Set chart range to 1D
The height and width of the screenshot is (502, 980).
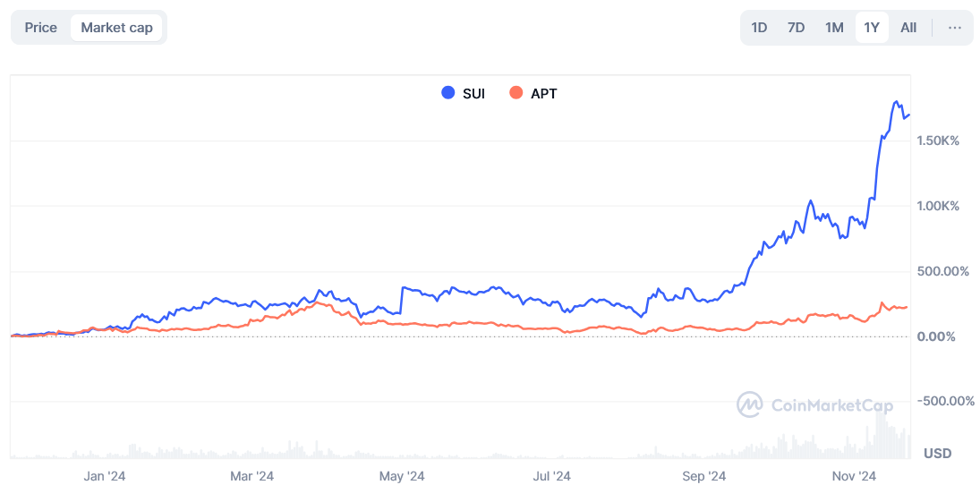point(759,28)
